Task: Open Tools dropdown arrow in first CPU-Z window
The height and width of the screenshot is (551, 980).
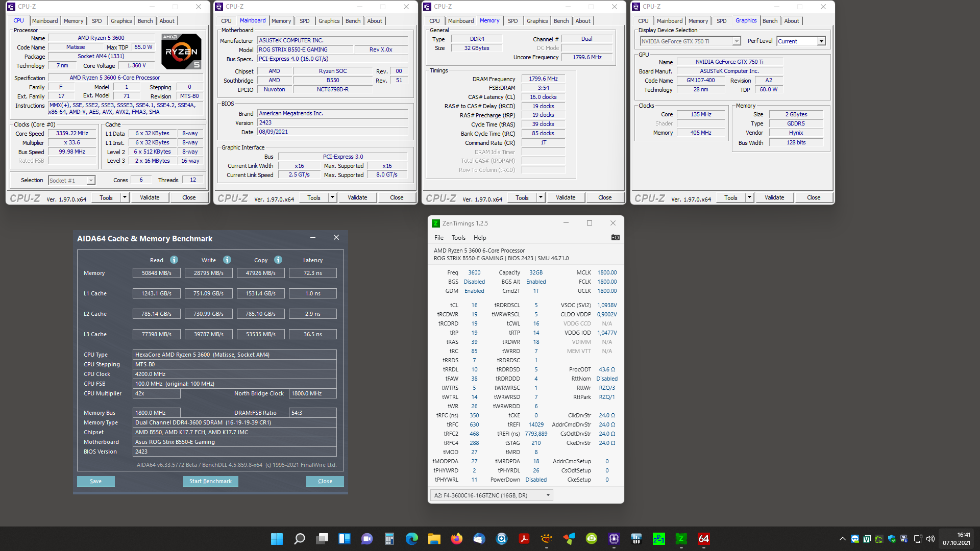Action: [125, 197]
